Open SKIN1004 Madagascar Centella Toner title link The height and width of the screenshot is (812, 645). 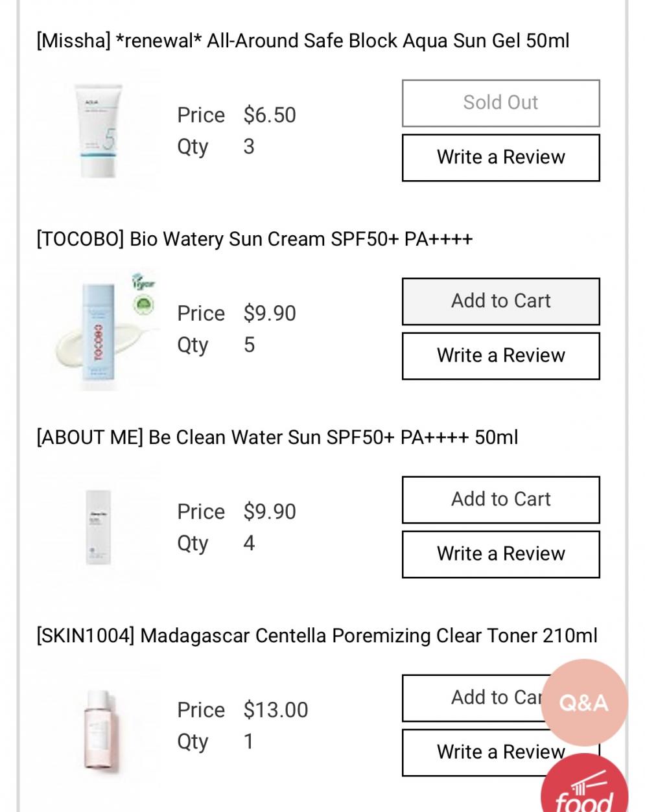pos(317,636)
